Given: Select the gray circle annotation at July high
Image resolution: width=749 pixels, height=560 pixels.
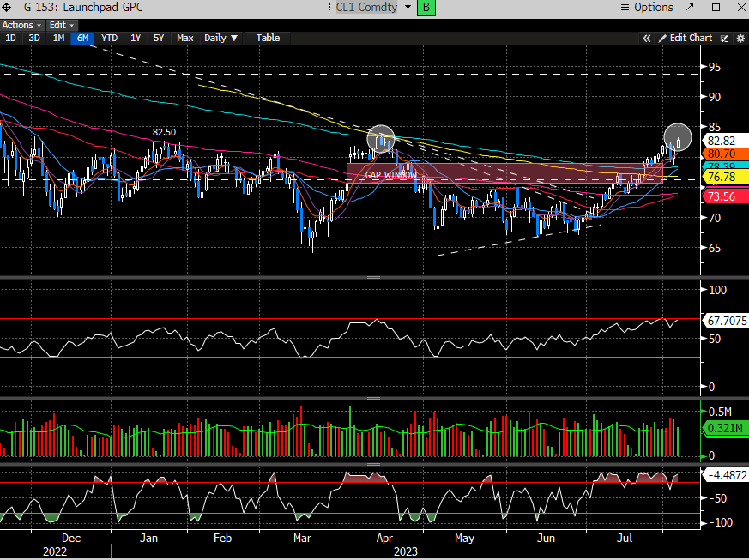Looking at the screenshot, I should [x=677, y=137].
